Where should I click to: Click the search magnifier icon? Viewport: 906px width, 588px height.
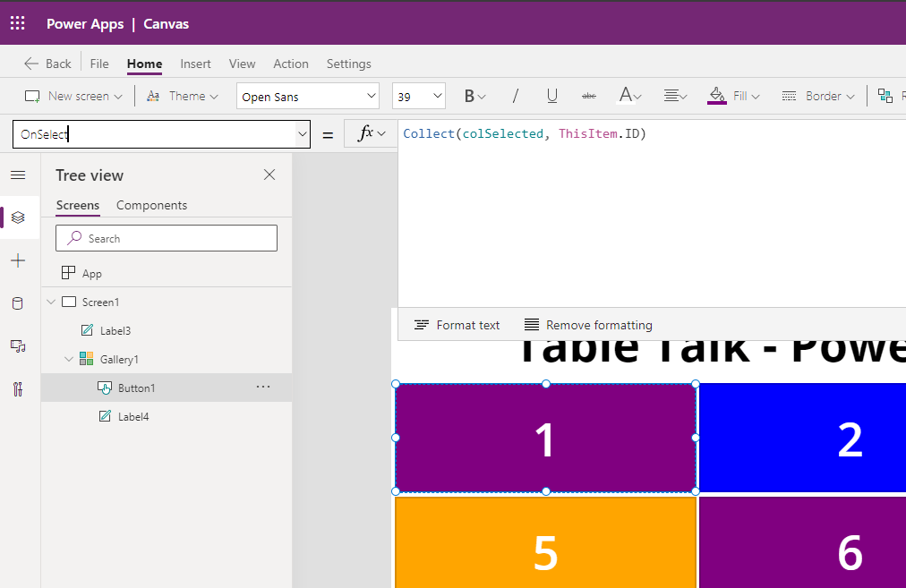pos(74,238)
